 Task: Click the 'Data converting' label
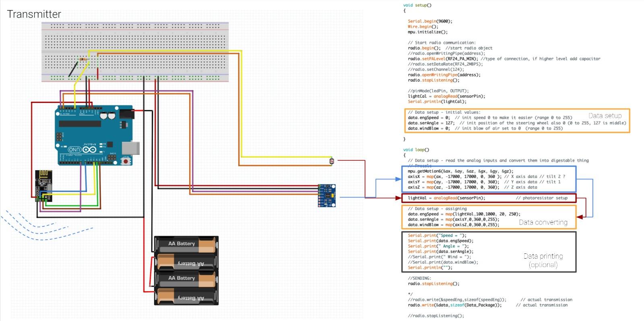coord(543,222)
